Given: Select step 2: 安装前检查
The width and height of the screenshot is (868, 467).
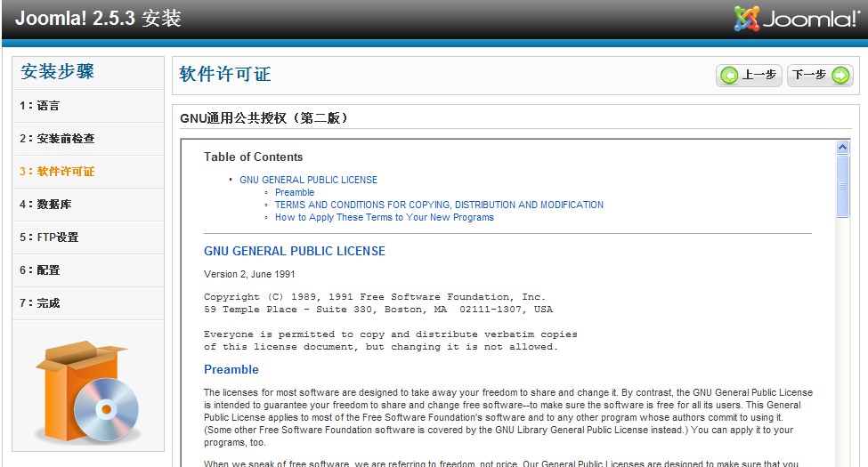Looking at the screenshot, I should (88, 139).
